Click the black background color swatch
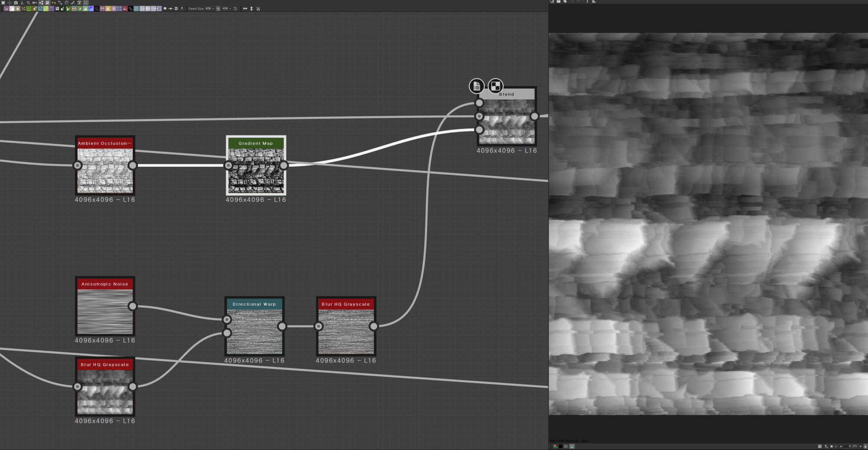Viewport: 868px width, 450px height. 561,446
